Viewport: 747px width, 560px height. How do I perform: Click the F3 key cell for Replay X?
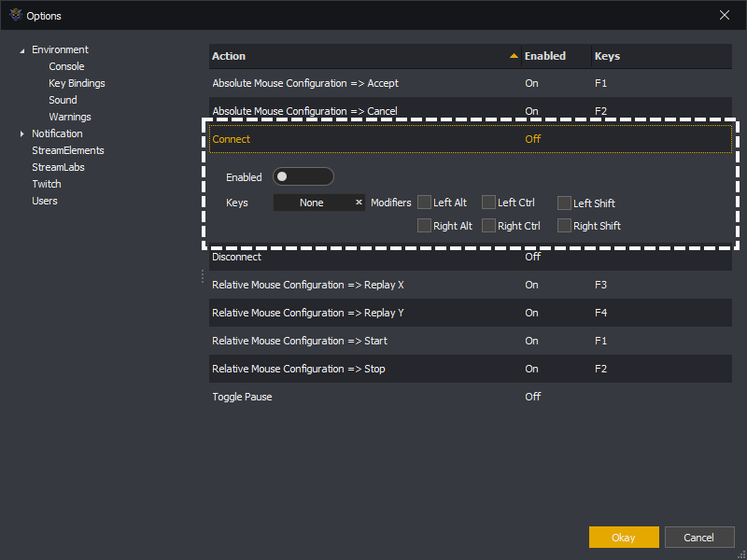pos(600,285)
